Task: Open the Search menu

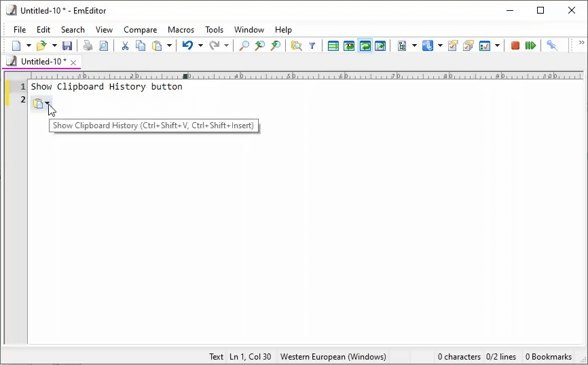Action: point(73,30)
